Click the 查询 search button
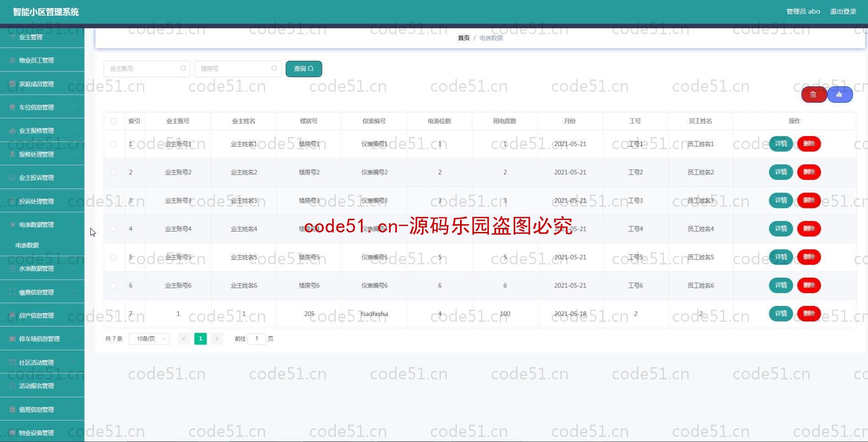The height and width of the screenshot is (442, 868). [304, 69]
